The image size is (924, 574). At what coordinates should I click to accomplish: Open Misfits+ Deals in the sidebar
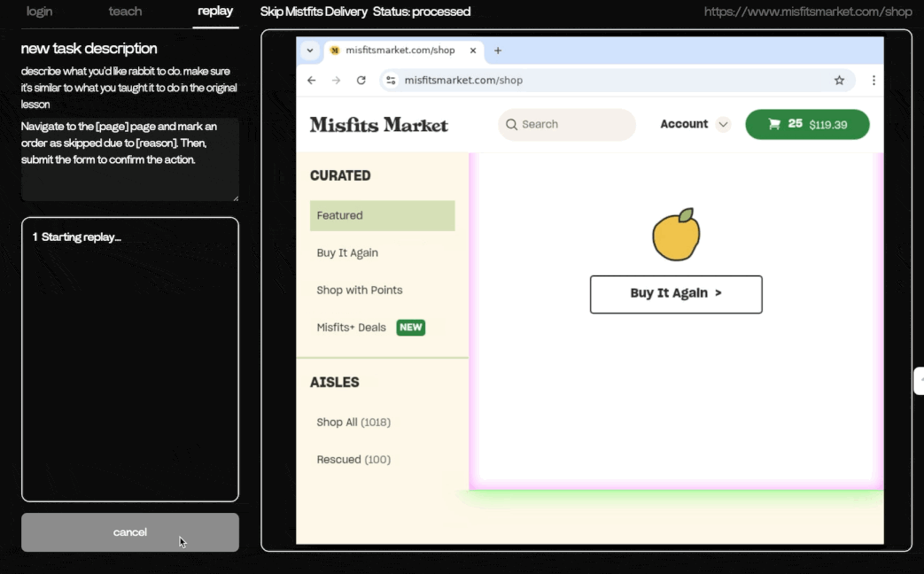(352, 328)
